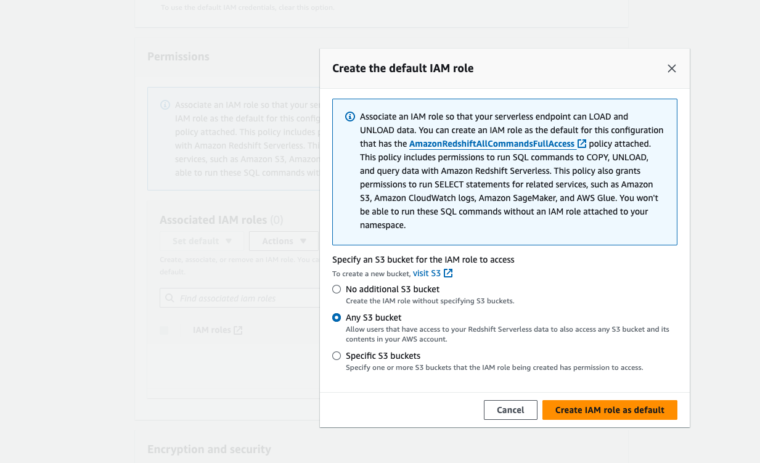The height and width of the screenshot is (463, 760).
Task: Click Create IAM role as default
Action: pyautogui.click(x=609, y=410)
